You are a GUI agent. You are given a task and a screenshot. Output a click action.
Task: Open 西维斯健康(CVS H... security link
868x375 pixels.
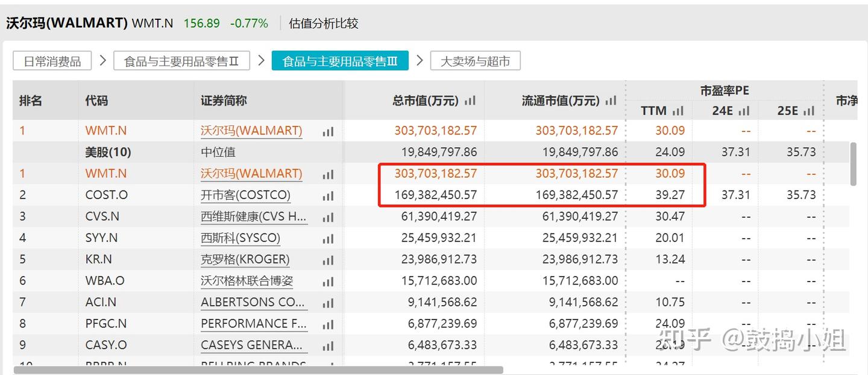[x=254, y=216]
